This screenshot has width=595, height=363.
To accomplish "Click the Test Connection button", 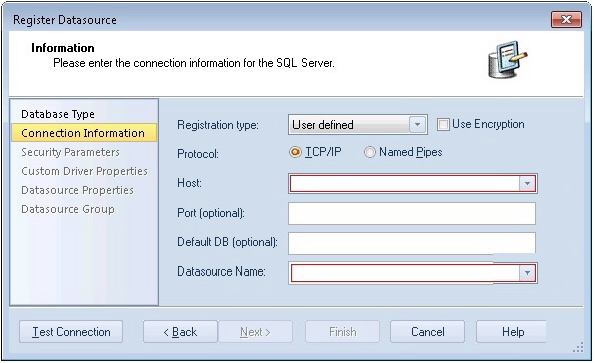I will coord(71,332).
